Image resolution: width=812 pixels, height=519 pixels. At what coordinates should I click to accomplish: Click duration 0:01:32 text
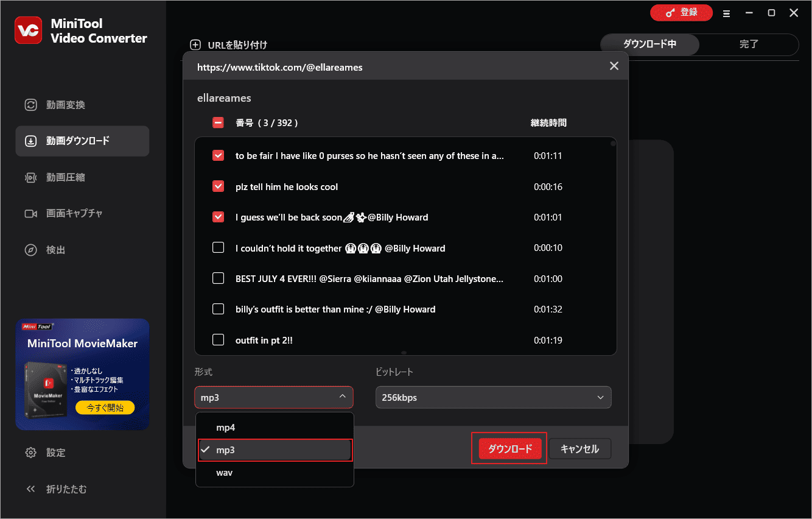click(548, 309)
